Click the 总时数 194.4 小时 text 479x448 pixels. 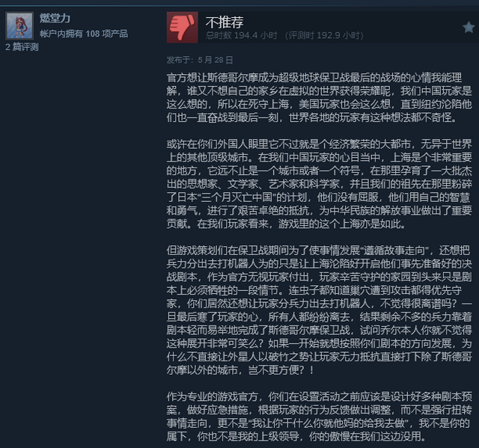click(241, 35)
